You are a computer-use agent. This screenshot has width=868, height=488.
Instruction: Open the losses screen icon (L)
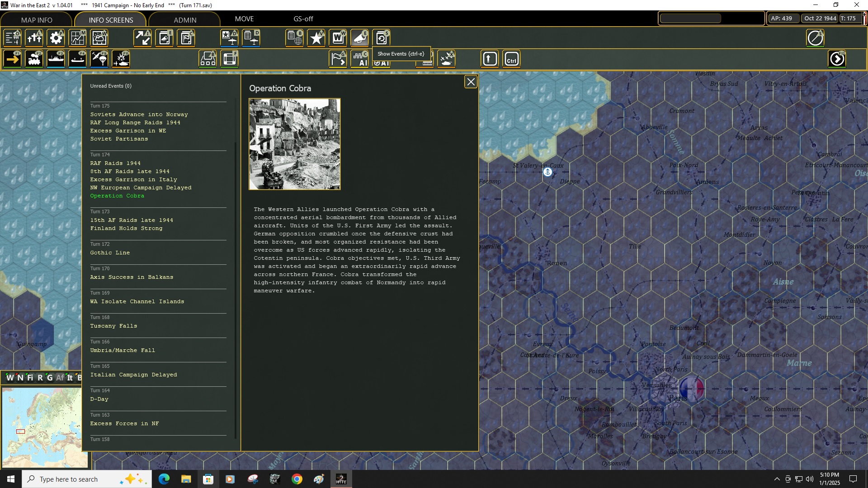34,38
